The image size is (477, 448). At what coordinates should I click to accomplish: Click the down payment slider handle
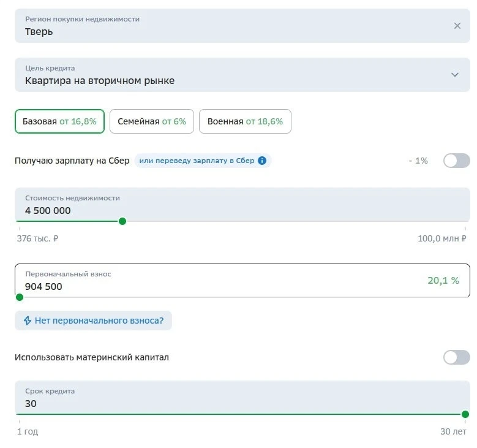pos(20,297)
